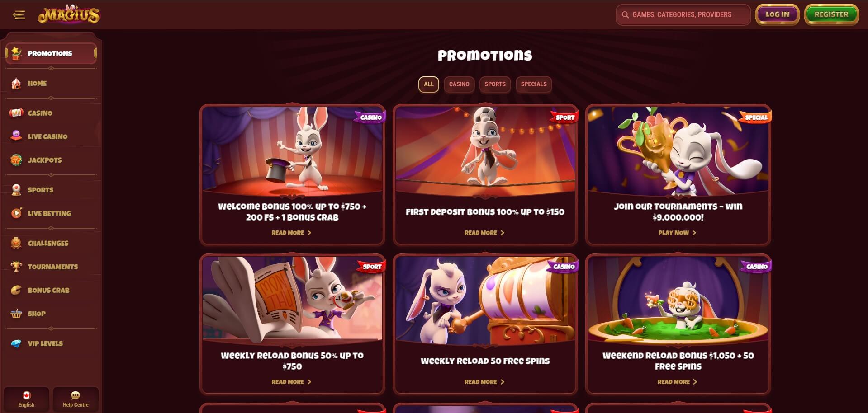Open the Shop basket icon
Image resolution: width=868 pixels, height=413 pixels.
tap(16, 314)
